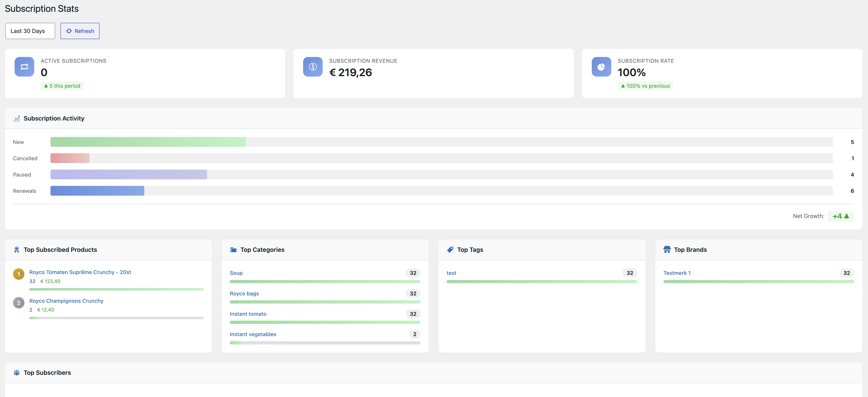
Task: Click the blue Renewals activity bar
Action: pyautogui.click(x=97, y=191)
